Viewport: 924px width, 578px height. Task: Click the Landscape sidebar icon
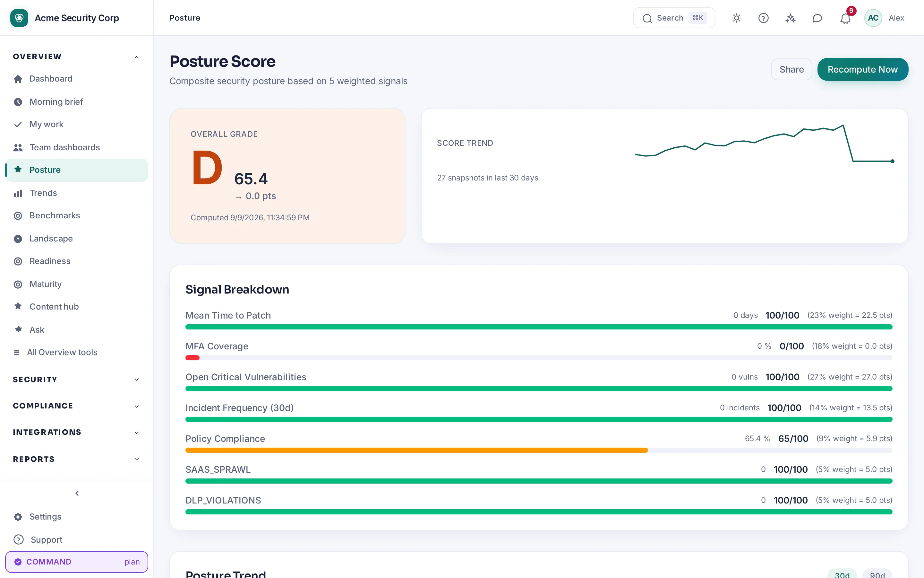click(18, 239)
